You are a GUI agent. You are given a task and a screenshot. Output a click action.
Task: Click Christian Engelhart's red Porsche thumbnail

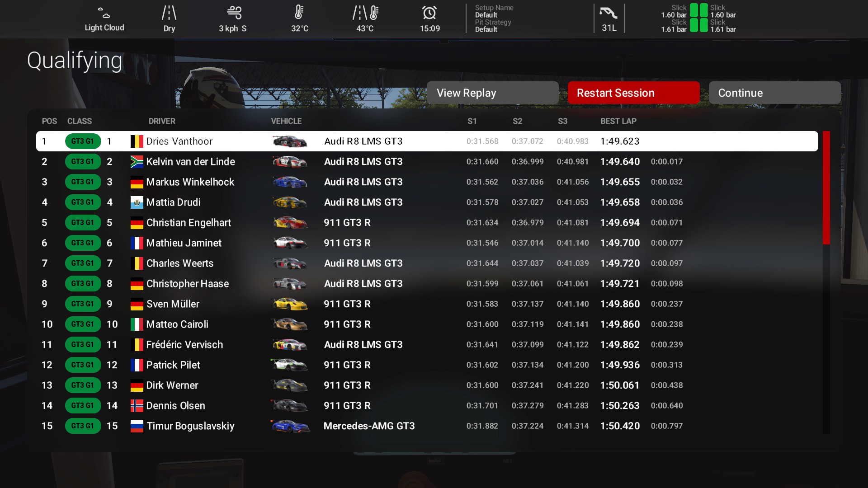pyautogui.click(x=290, y=223)
